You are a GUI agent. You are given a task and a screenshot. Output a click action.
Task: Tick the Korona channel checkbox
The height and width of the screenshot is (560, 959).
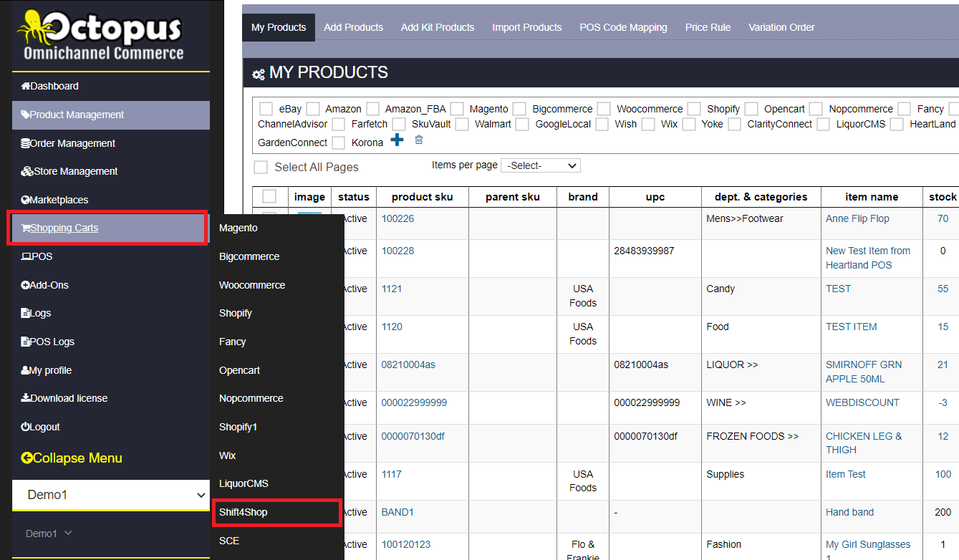[x=339, y=143]
